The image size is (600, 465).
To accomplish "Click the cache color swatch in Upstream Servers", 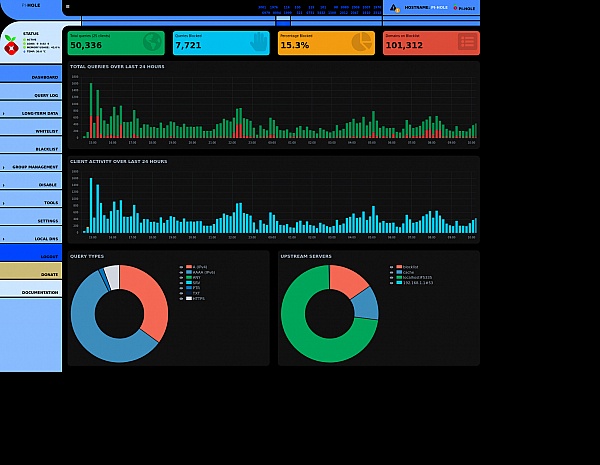I will pyautogui.click(x=399, y=272).
